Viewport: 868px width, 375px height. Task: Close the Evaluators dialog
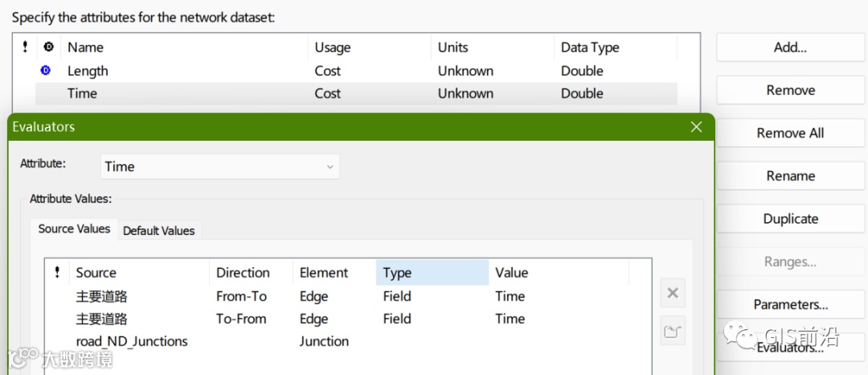pyautogui.click(x=696, y=126)
